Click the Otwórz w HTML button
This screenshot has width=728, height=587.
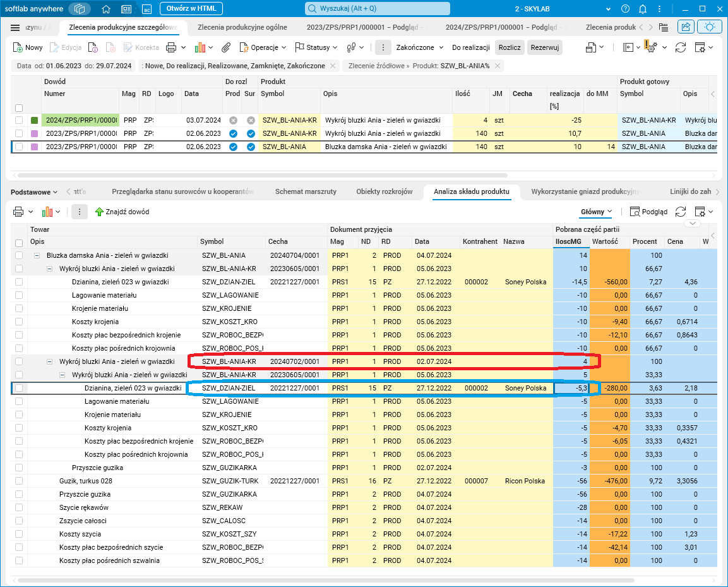tap(191, 9)
